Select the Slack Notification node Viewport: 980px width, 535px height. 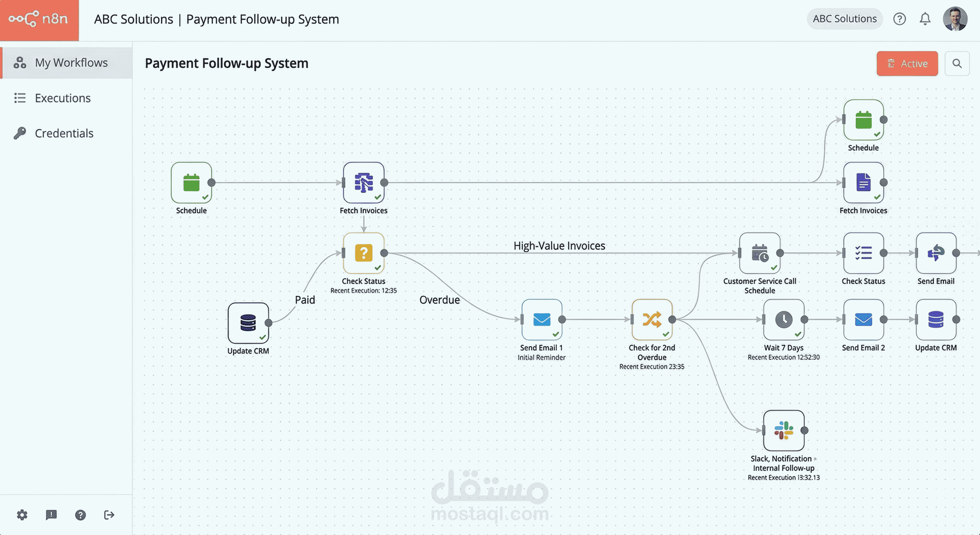[x=784, y=431]
